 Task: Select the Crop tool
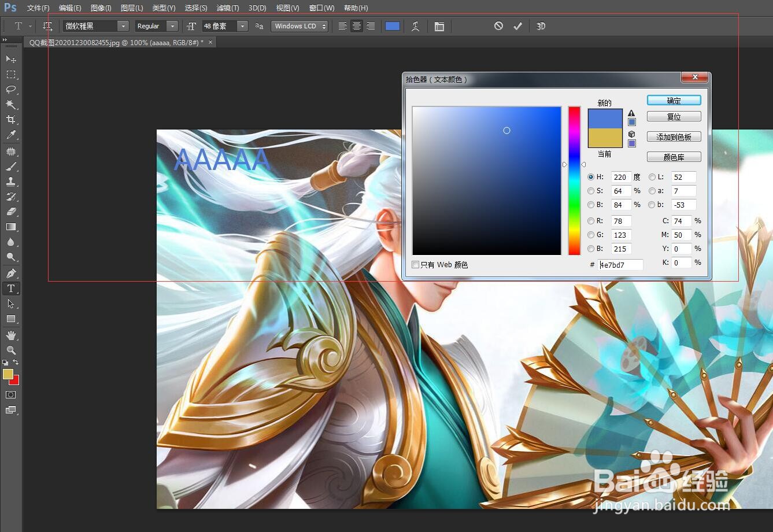(x=10, y=120)
